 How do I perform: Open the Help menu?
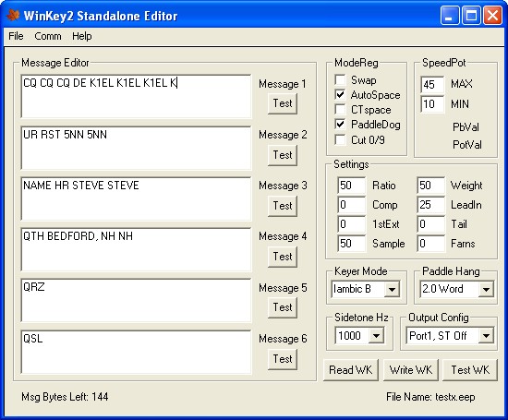(82, 36)
